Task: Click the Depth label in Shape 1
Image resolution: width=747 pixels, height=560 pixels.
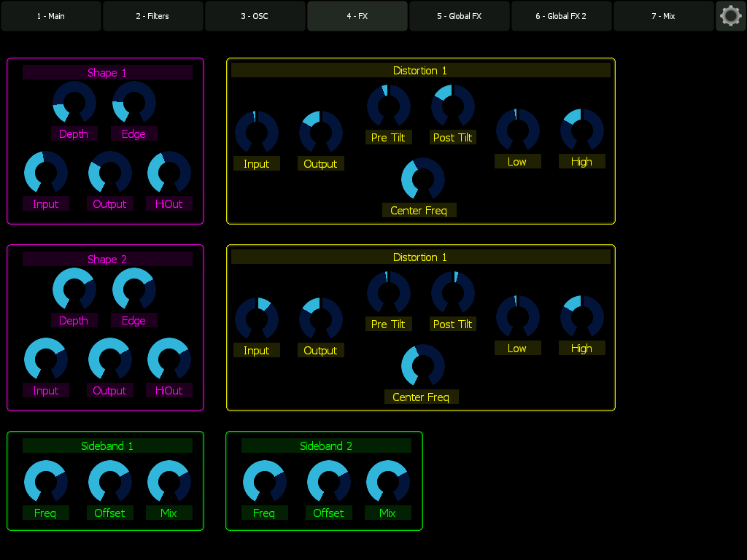Action: 74,134
